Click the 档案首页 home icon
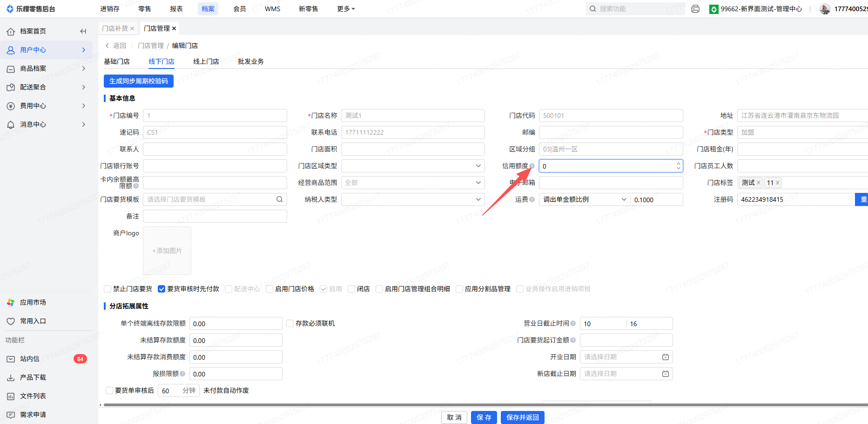This screenshot has height=424, width=868. coord(11,31)
